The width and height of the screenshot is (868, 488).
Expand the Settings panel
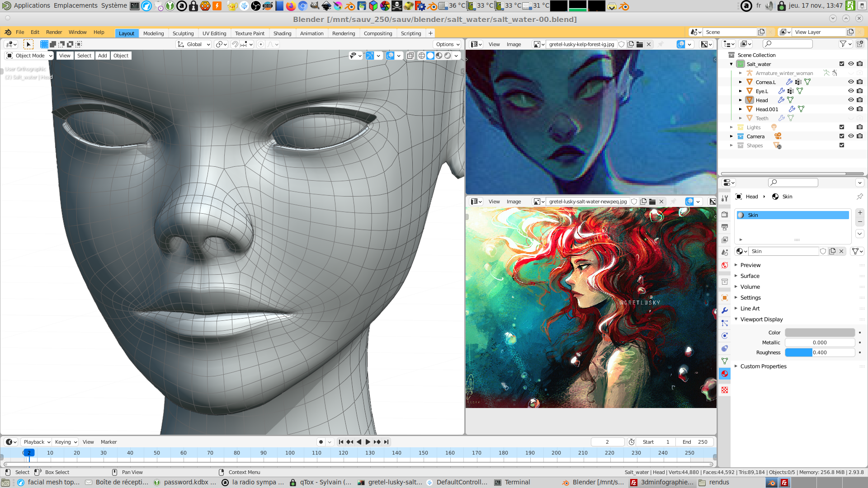750,298
